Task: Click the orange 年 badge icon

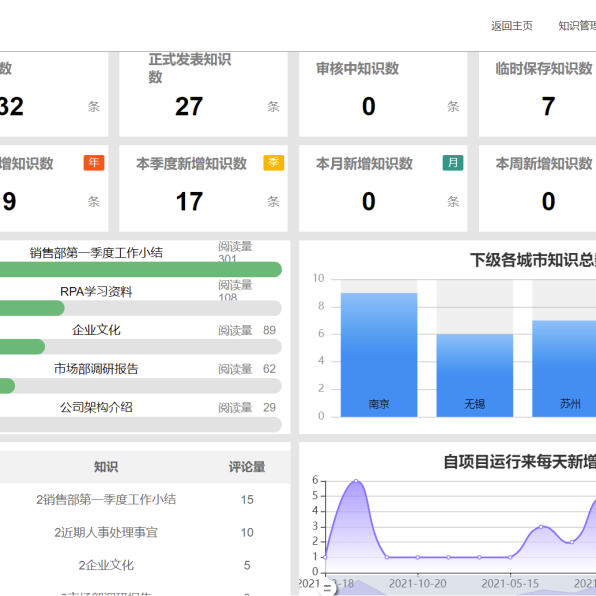Action: click(94, 163)
